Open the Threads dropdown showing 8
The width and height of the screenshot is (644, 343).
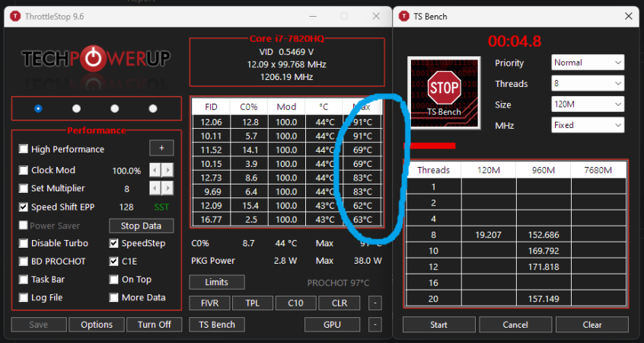(x=588, y=84)
